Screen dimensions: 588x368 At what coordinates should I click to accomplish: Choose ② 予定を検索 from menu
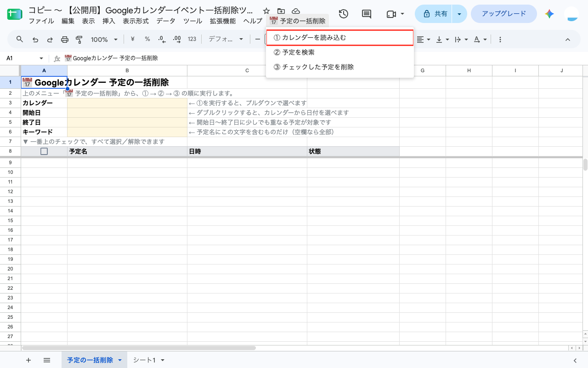(340, 52)
